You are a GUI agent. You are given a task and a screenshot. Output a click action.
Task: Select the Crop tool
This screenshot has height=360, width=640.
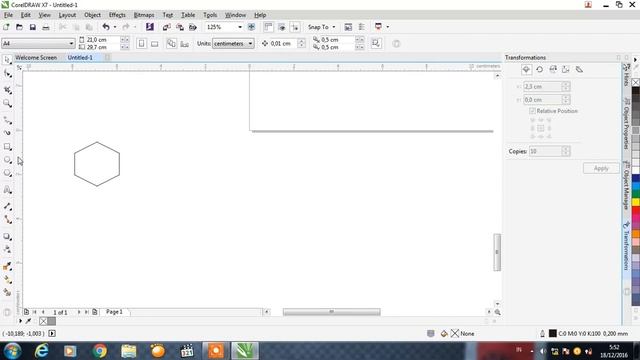pyautogui.click(x=7, y=90)
